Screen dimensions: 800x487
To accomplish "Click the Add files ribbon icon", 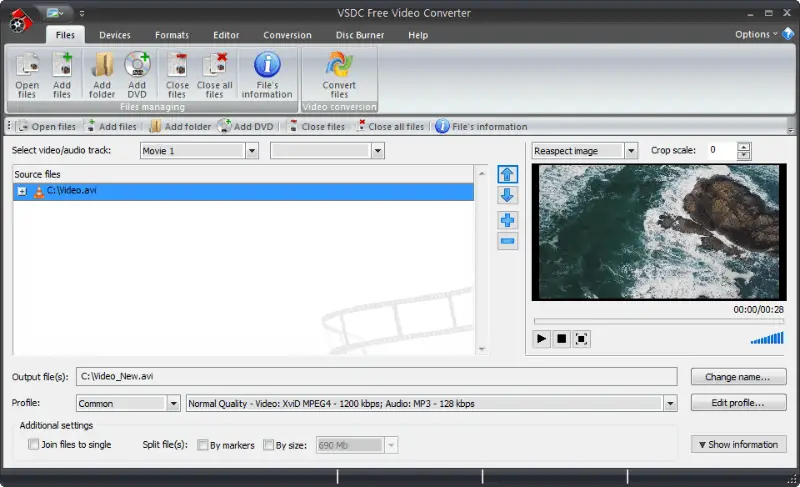I will [x=62, y=75].
